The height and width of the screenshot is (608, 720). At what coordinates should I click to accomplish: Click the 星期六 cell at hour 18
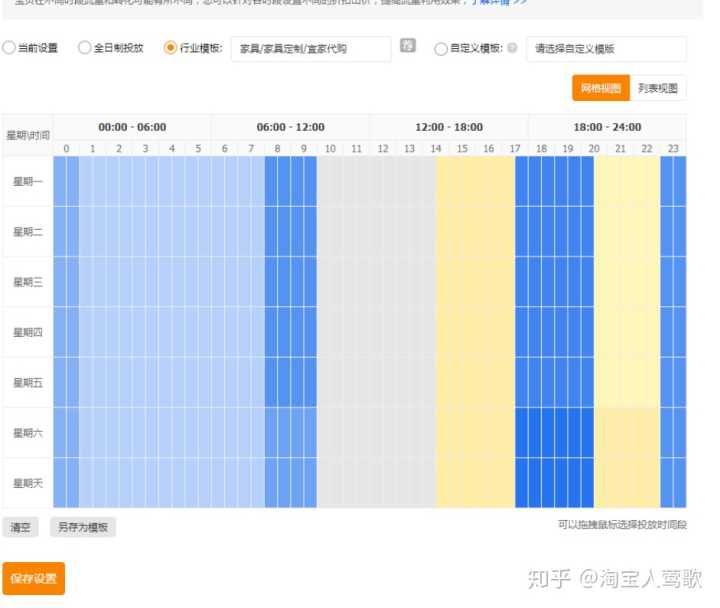click(541, 432)
